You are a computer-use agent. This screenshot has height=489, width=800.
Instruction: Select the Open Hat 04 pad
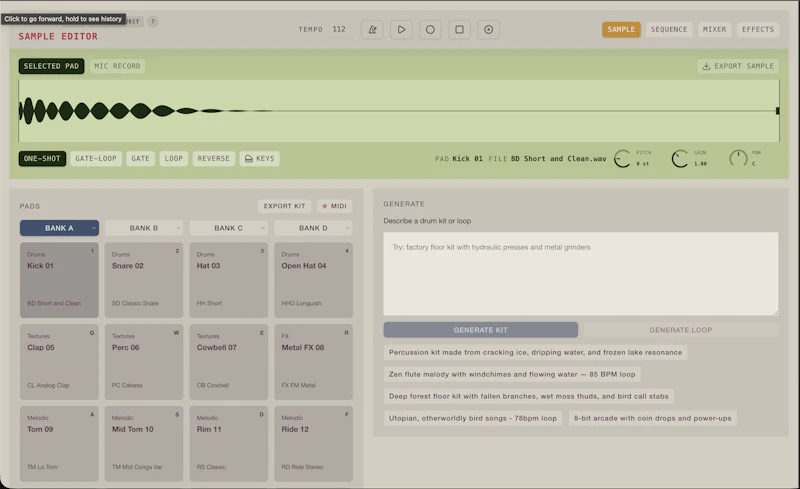313,280
